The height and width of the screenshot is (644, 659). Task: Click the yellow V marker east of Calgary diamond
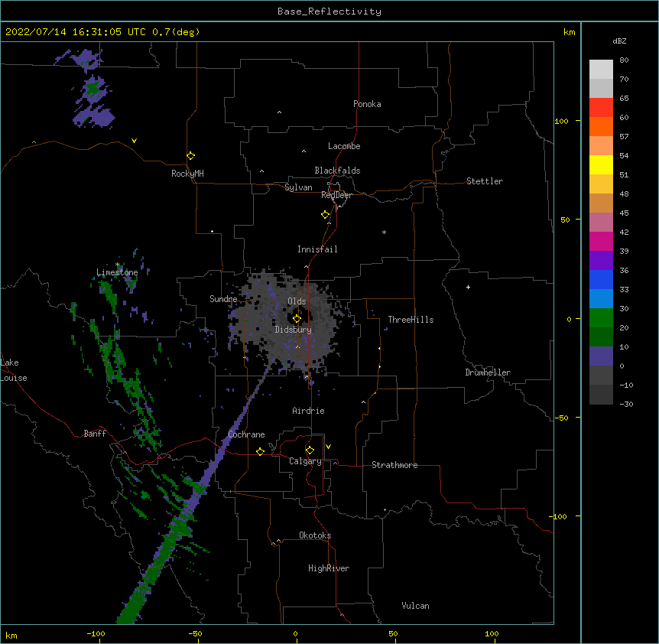[x=328, y=447]
